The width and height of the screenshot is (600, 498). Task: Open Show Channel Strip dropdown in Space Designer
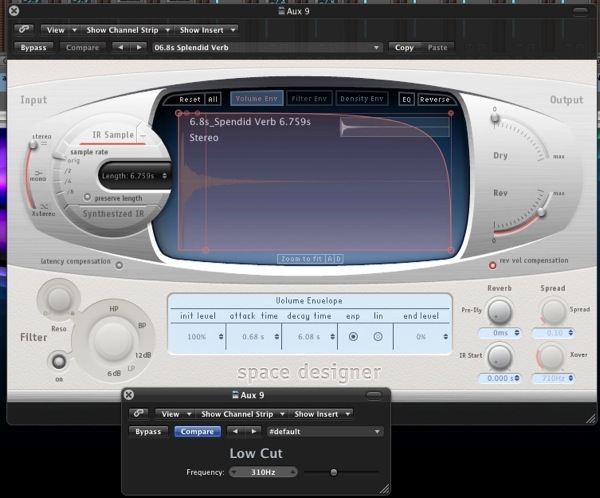pyautogui.click(x=127, y=30)
